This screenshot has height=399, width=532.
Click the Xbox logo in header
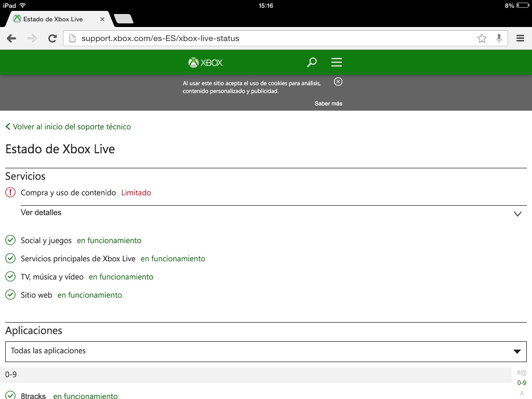tap(206, 63)
